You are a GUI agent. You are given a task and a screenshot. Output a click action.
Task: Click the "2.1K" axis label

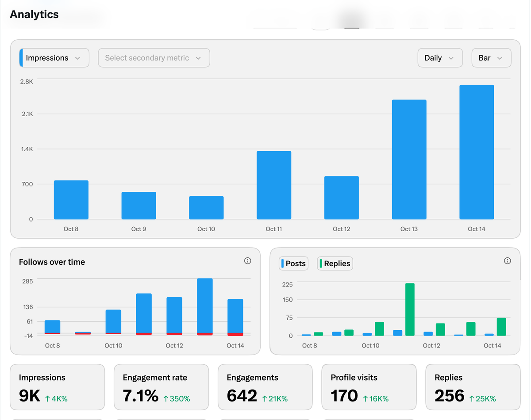(x=27, y=114)
